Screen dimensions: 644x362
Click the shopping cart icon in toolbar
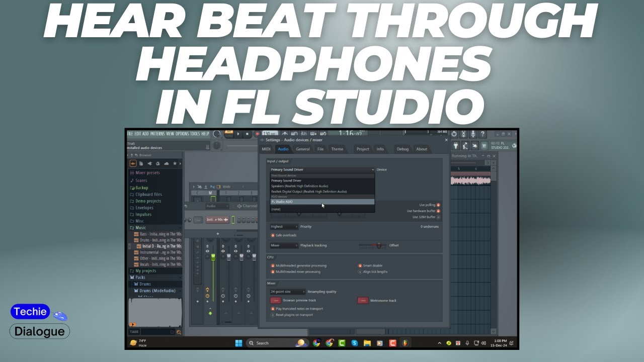point(484,146)
